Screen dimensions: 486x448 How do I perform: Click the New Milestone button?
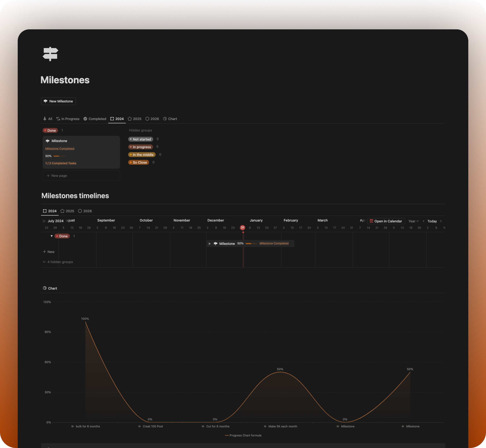pos(58,101)
